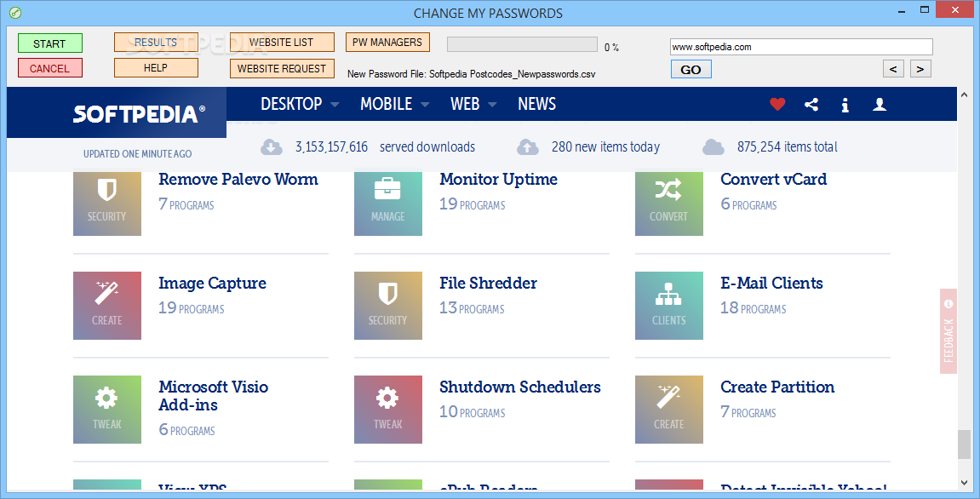Navigate back with the < button
980x499 pixels.
click(x=893, y=69)
